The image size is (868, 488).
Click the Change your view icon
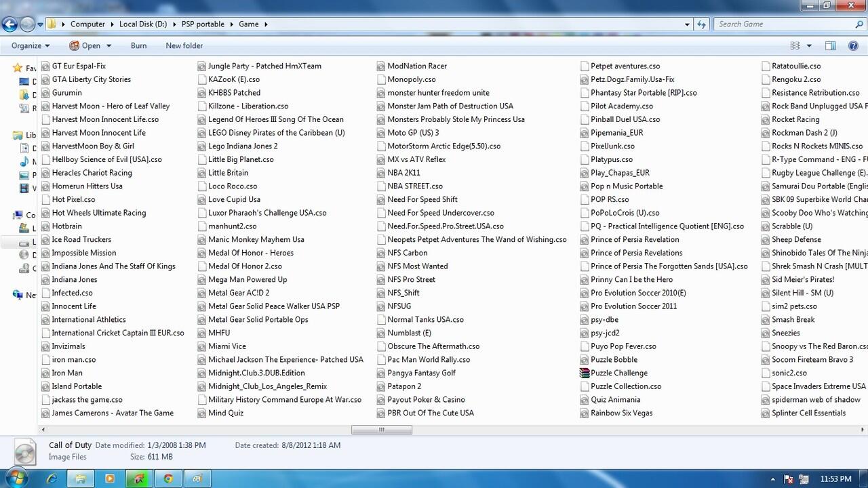795,45
